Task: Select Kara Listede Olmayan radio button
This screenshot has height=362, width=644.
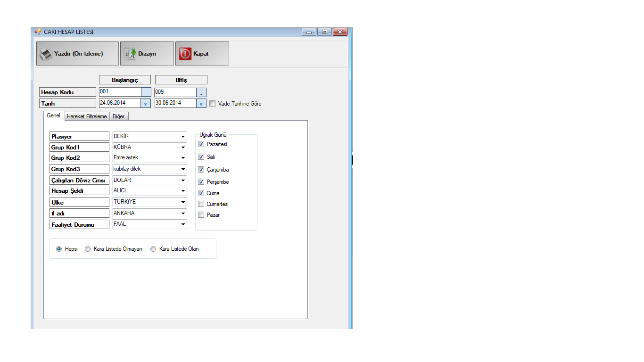Action: click(x=88, y=249)
